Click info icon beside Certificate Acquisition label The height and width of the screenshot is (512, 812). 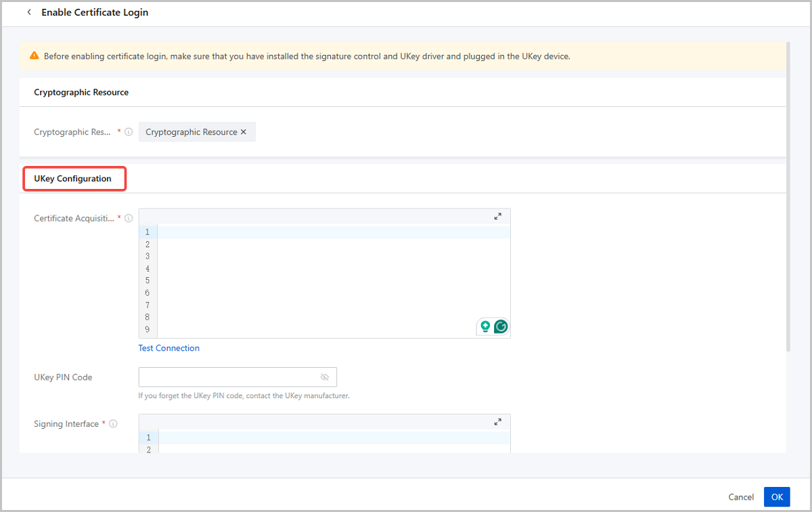pyautogui.click(x=129, y=218)
